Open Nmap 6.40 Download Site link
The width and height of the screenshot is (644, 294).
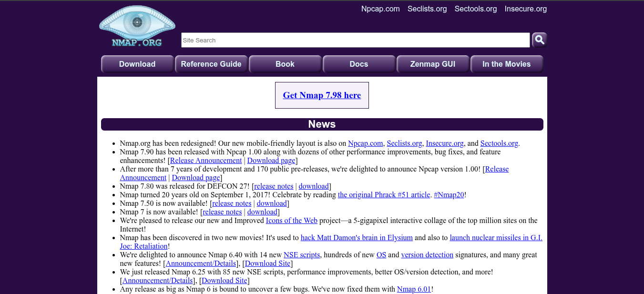click(267, 264)
